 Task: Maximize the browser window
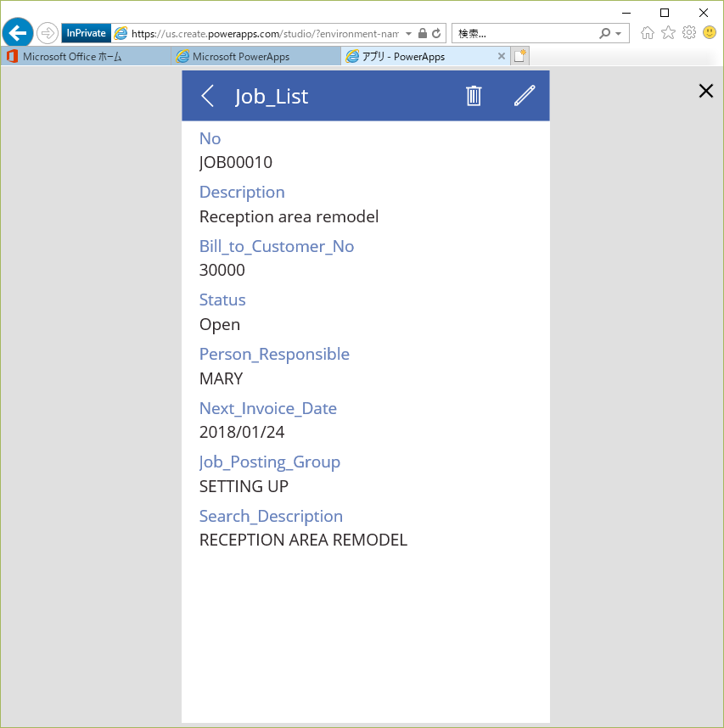[665, 13]
